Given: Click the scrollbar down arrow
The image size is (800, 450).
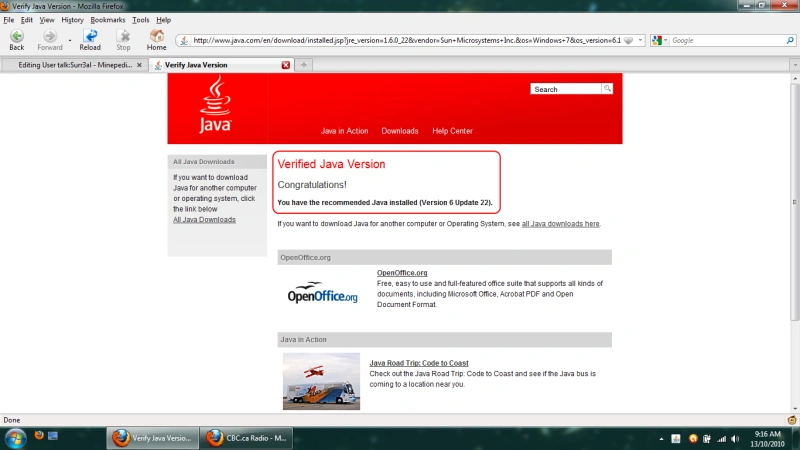Looking at the screenshot, I should coord(794,409).
